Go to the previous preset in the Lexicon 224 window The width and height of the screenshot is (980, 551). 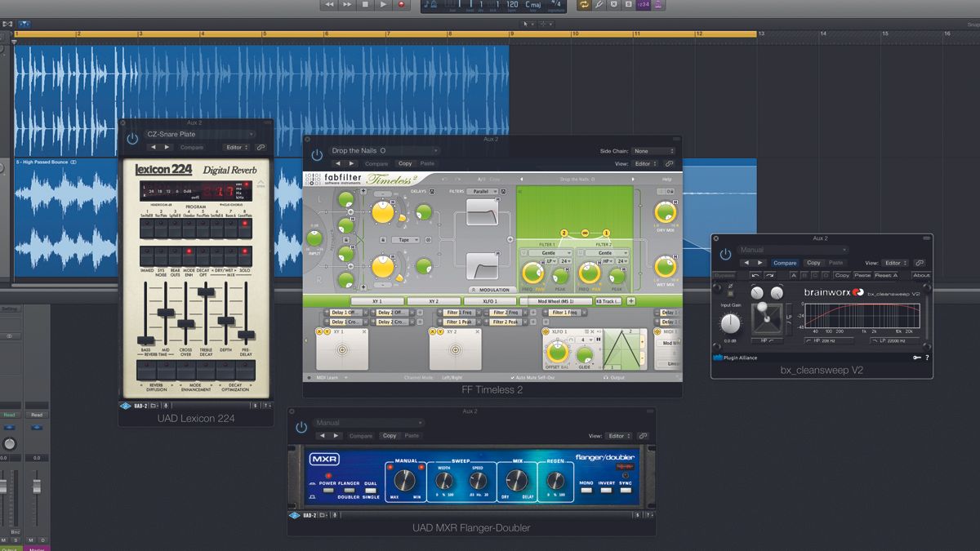(154, 147)
